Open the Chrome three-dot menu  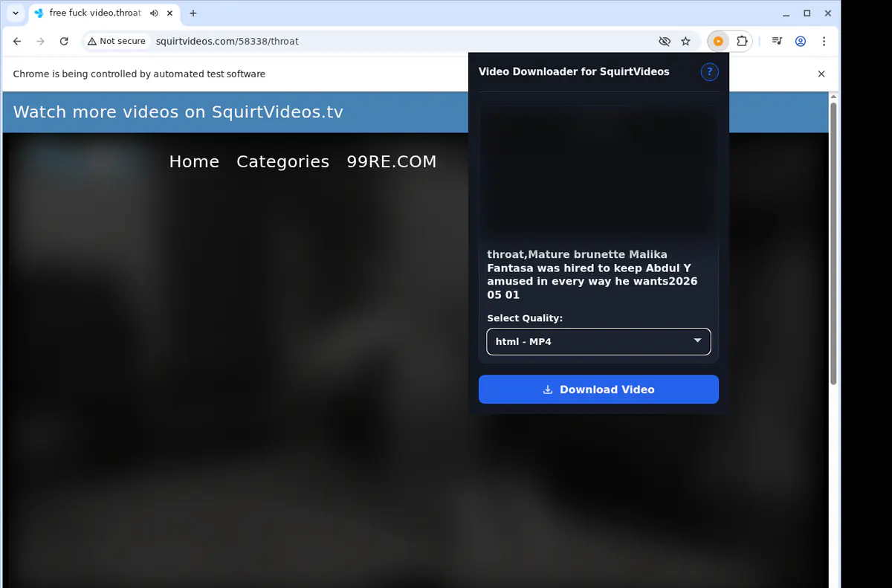[824, 42]
